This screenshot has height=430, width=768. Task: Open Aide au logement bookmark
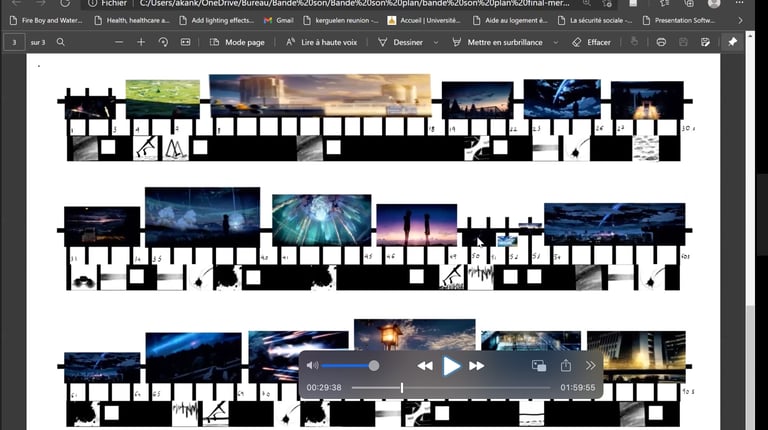tap(510, 21)
